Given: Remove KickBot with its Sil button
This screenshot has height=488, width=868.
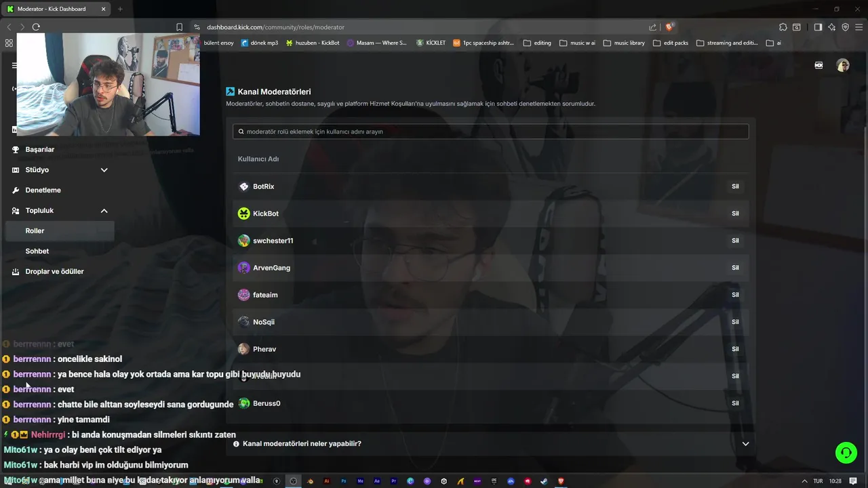Looking at the screenshot, I should 735,213.
